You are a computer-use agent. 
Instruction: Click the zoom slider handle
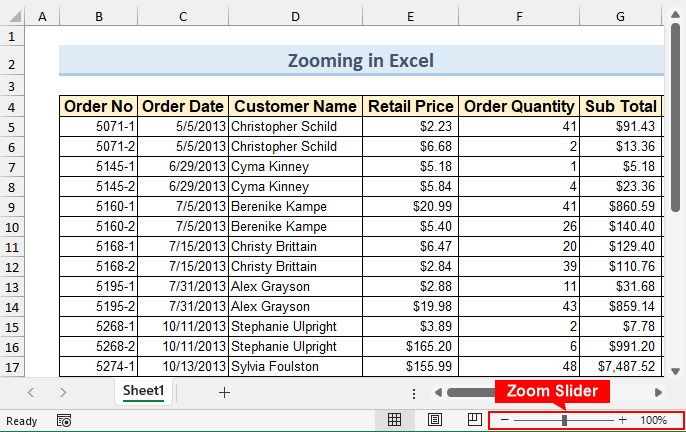point(565,421)
